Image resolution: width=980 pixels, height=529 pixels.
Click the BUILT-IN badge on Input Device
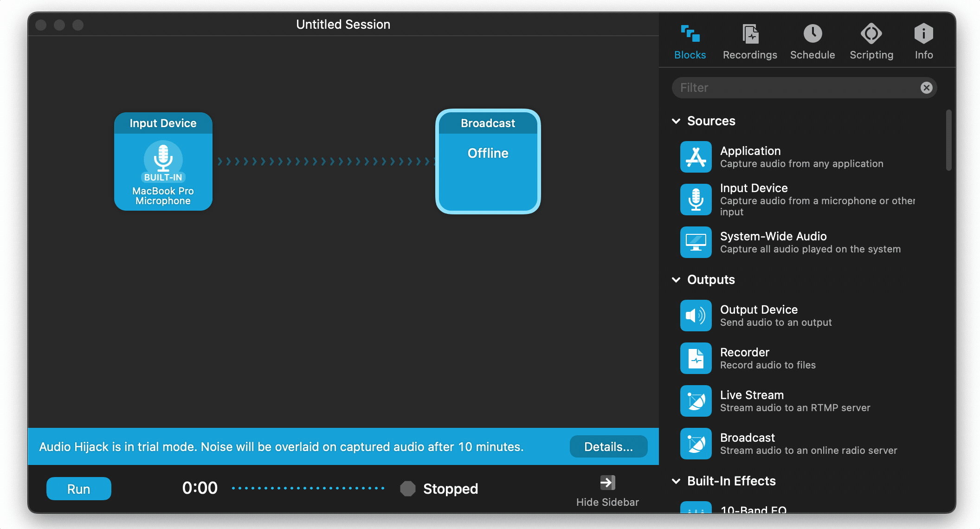[x=163, y=177]
